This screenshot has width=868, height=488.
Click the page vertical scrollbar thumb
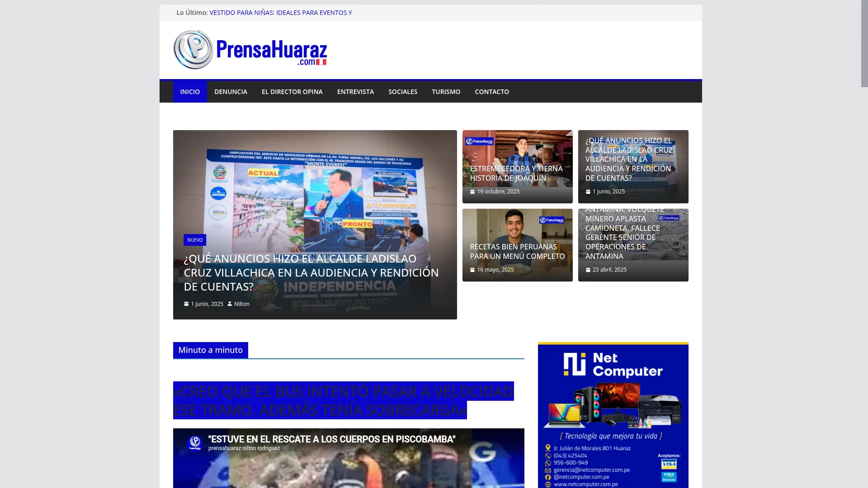(864, 43)
